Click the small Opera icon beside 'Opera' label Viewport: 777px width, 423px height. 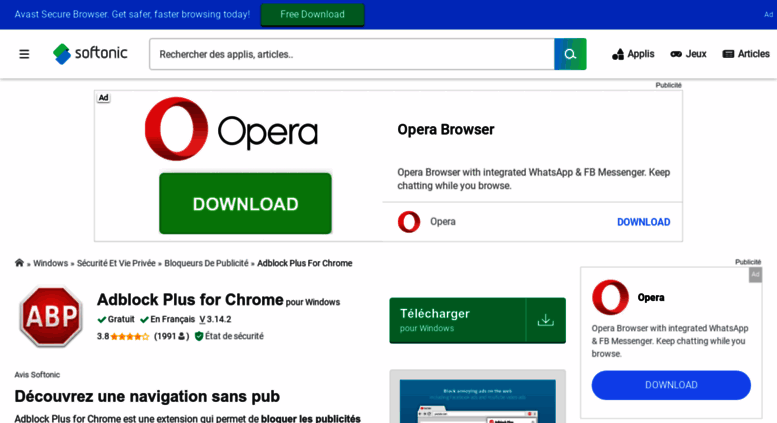click(x=409, y=221)
